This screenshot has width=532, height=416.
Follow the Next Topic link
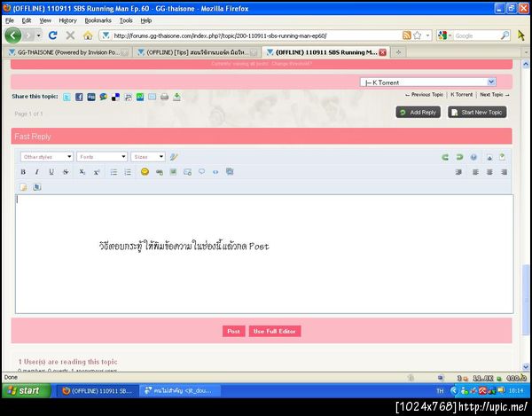coord(495,95)
